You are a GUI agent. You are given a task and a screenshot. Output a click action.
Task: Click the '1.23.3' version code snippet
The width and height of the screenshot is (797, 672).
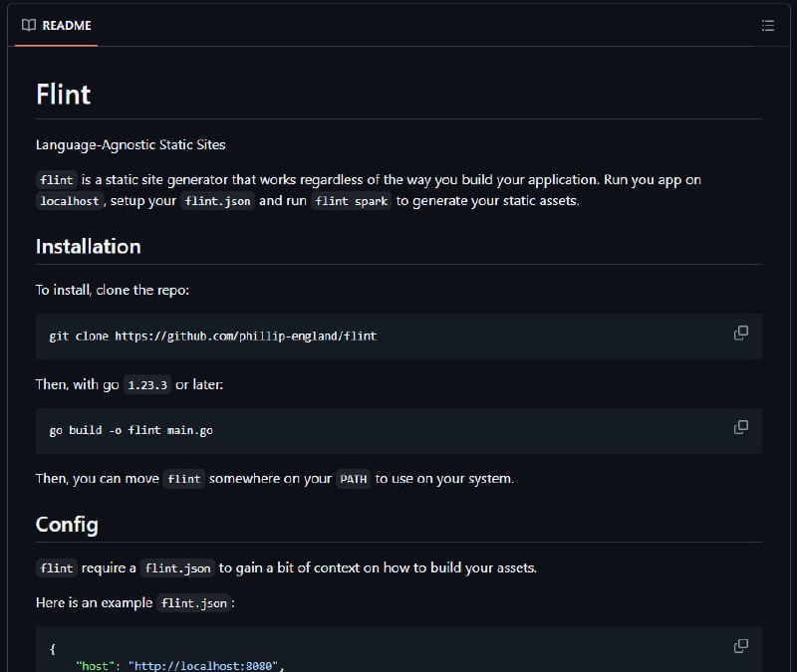click(147, 385)
